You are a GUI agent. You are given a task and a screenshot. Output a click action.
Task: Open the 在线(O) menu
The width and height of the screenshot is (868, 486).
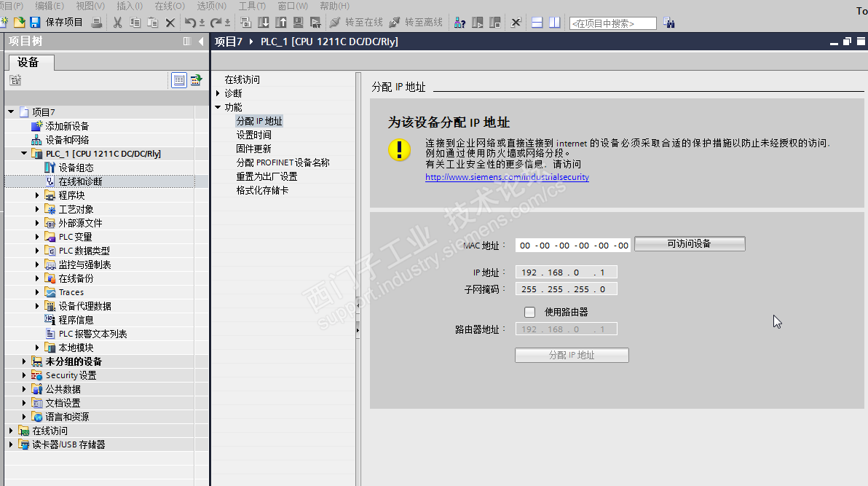[170, 6]
